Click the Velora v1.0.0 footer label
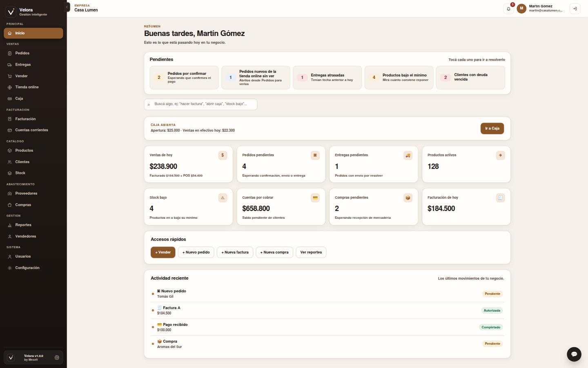Image resolution: width=588 pixels, height=368 pixels. click(33, 356)
